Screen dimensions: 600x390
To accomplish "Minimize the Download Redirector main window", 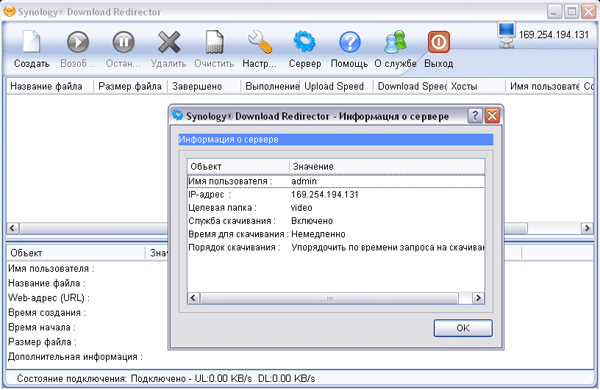I will pyautogui.click(x=554, y=11).
